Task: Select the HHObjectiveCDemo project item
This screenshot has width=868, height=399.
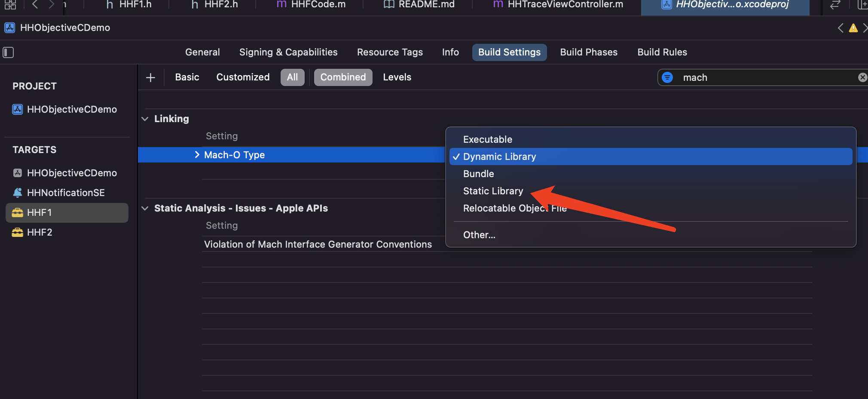Action: 65,110
